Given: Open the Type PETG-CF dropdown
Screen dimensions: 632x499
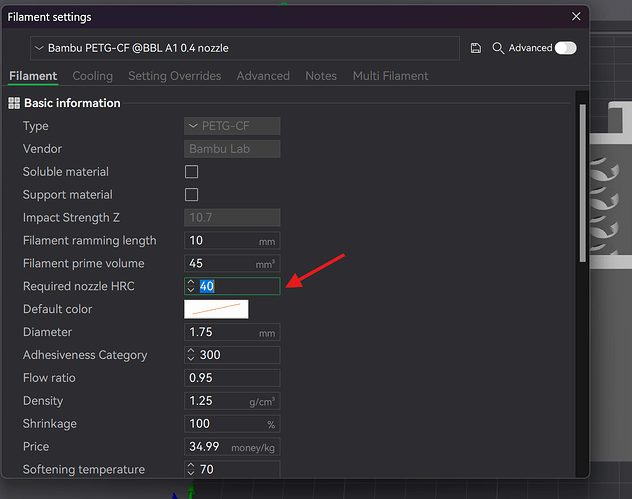Looking at the screenshot, I should 232,126.
